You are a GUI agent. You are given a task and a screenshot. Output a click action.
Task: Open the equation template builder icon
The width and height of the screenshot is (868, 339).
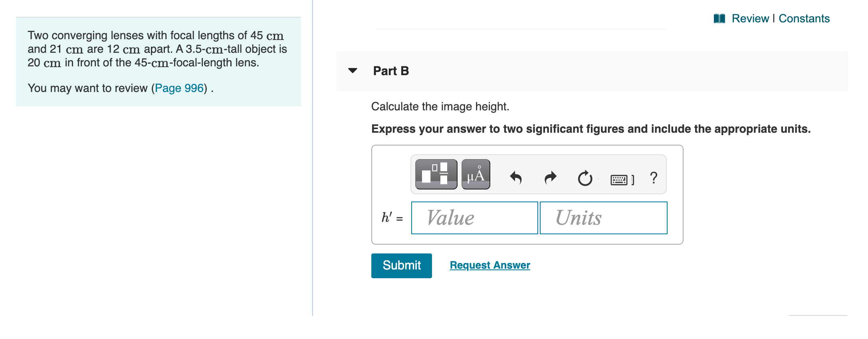coord(436,174)
